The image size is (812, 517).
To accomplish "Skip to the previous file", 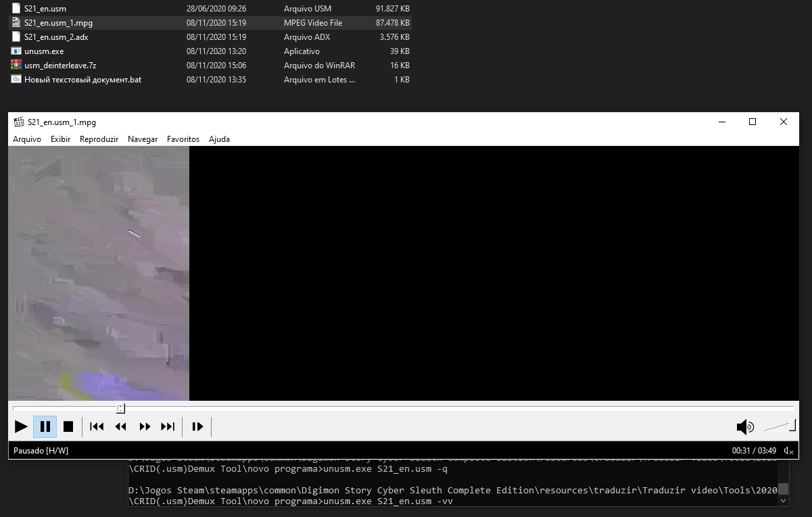I will (97, 426).
